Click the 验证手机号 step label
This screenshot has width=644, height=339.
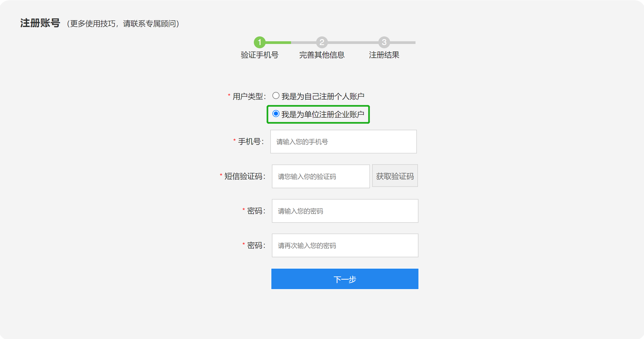[x=259, y=55]
